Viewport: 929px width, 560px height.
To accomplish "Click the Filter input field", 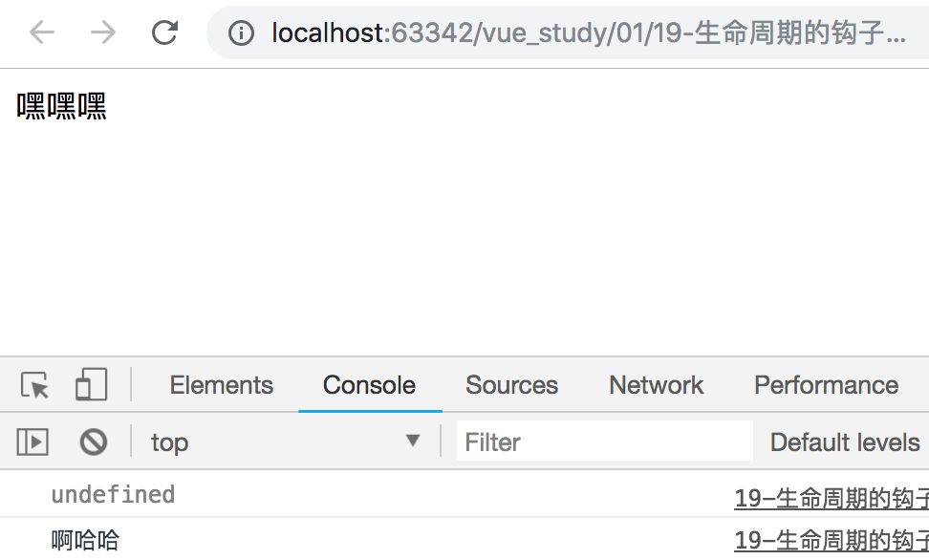I will tap(604, 442).
